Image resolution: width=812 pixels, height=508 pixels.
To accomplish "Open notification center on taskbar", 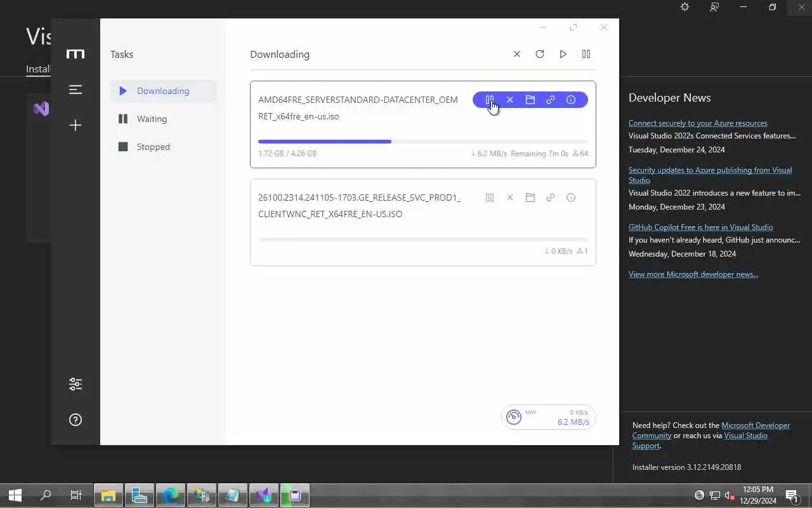I will point(792,495).
